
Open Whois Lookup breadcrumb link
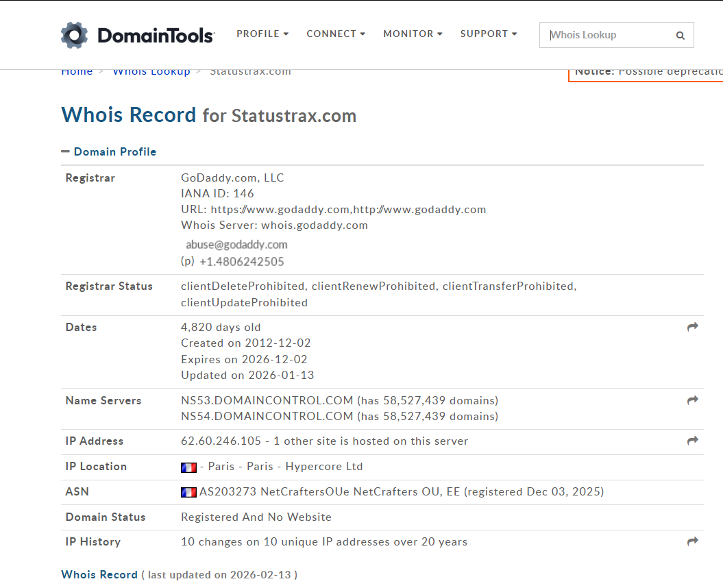click(151, 72)
